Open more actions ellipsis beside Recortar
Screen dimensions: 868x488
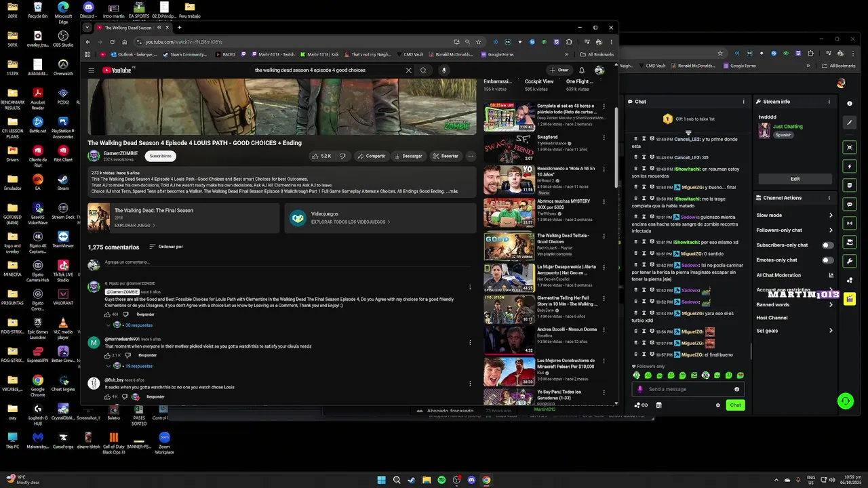pyautogui.click(x=471, y=156)
